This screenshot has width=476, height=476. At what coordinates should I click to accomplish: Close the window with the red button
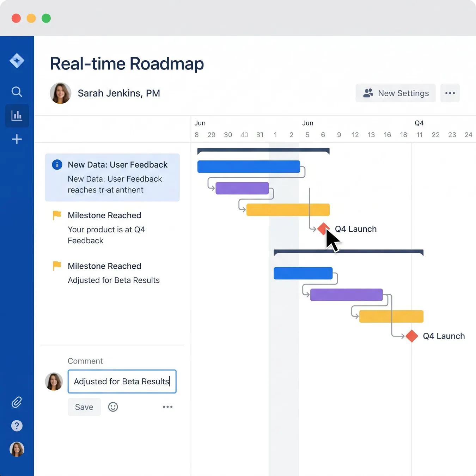coord(16,18)
